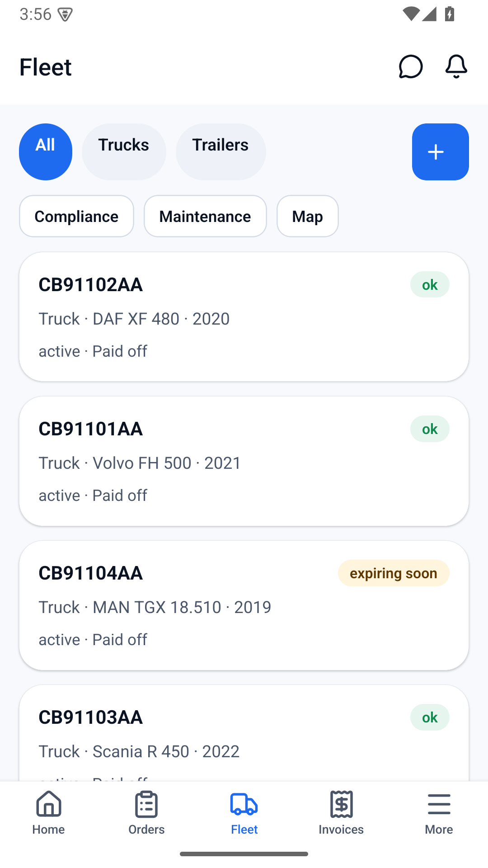The image size is (488, 868).
Task: Select the Scania R 450 truck description
Action: (x=139, y=751)
